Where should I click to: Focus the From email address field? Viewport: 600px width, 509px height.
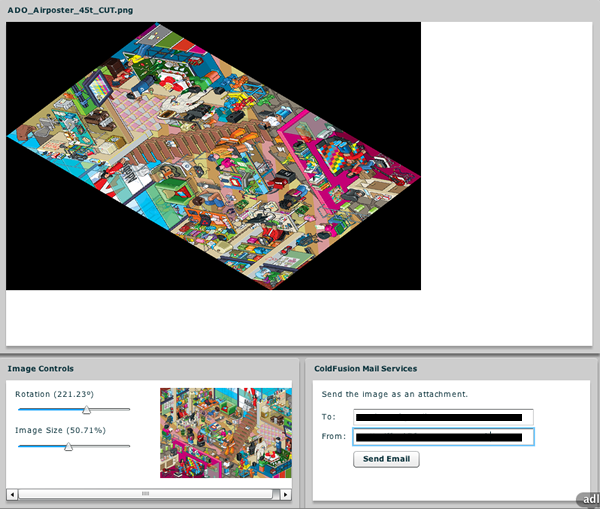443,437
